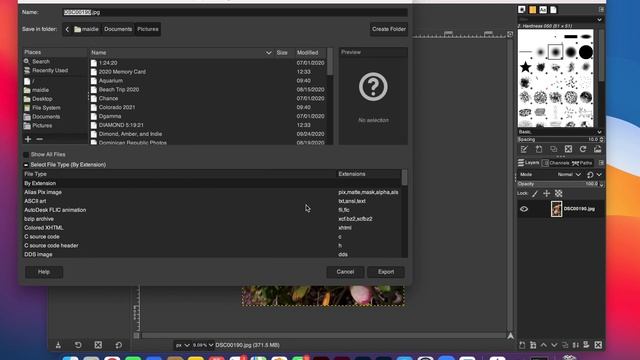Click the canvas navigation icon at bottom right
Screen dimensions: 640x360
510,336
